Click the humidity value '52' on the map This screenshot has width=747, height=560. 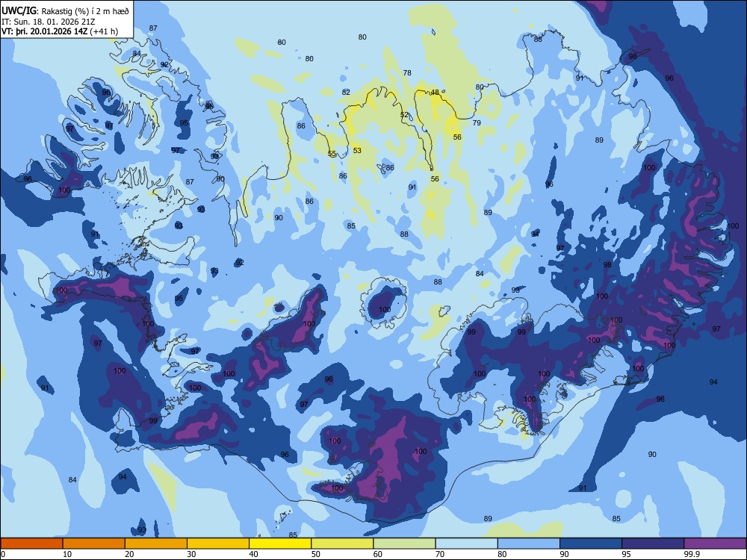pos(404,115)
